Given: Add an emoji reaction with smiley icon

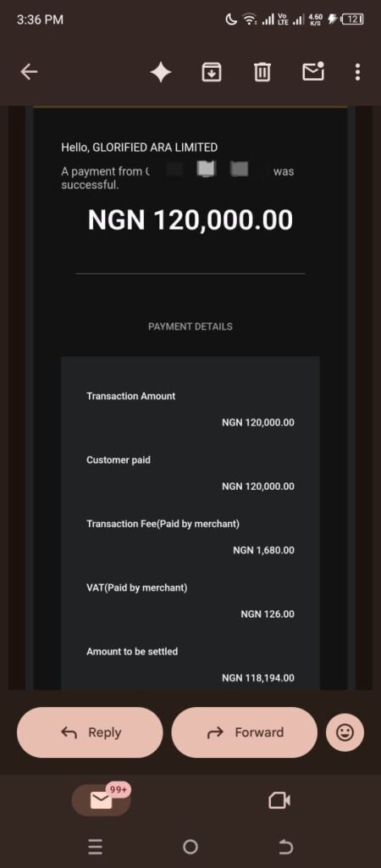Looking at the screenshot, I should (x=345, y=732).
